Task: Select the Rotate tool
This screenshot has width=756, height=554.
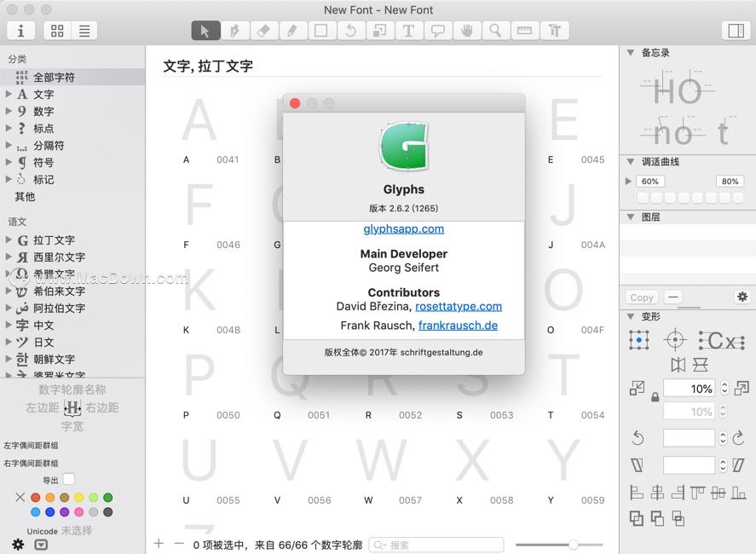Action: [x=351, y=31]
